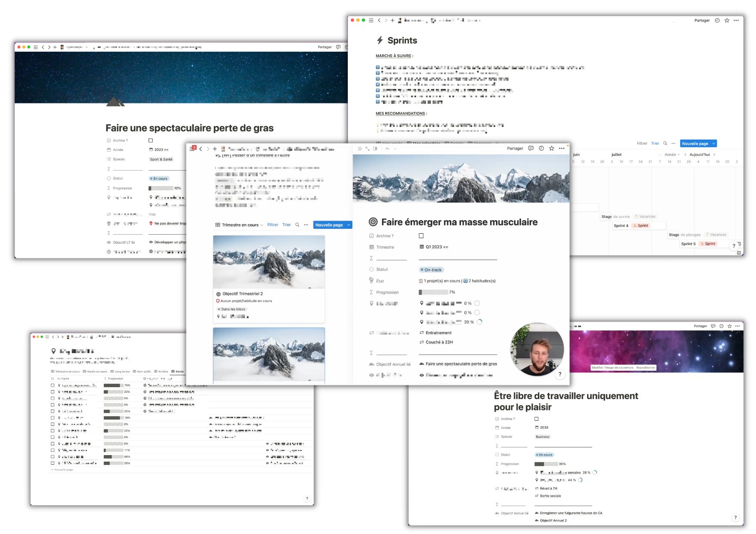Viewport: 756px width, 534px height.
Task: Expand the 'Trimestre en cours' view dropdown
Action: (262, 225)
